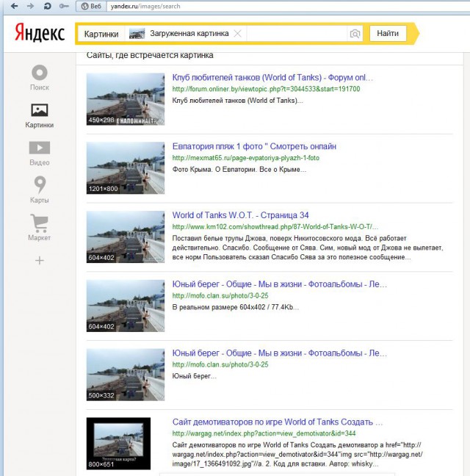The height and width of the screenshot is (476, 470).
Task: Open World of Tanks W.O.T. - Страница 34
Action: 240,215
